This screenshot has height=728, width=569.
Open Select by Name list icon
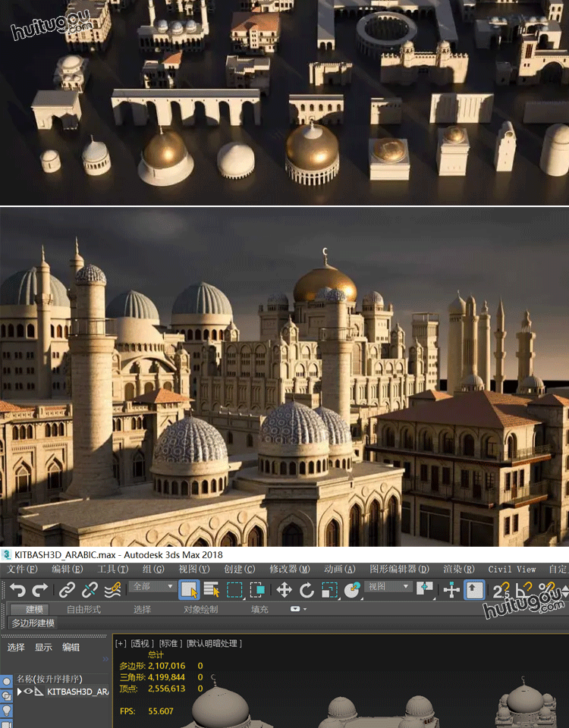coord(212,589)
